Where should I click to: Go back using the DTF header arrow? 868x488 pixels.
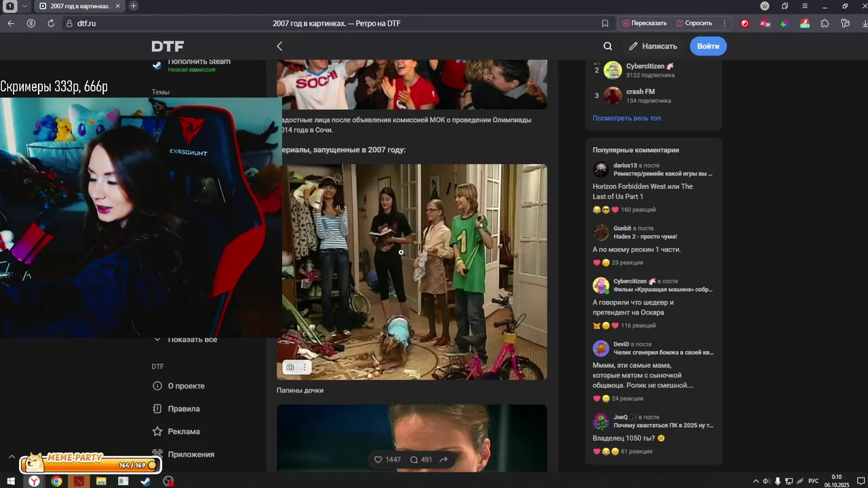279,46
